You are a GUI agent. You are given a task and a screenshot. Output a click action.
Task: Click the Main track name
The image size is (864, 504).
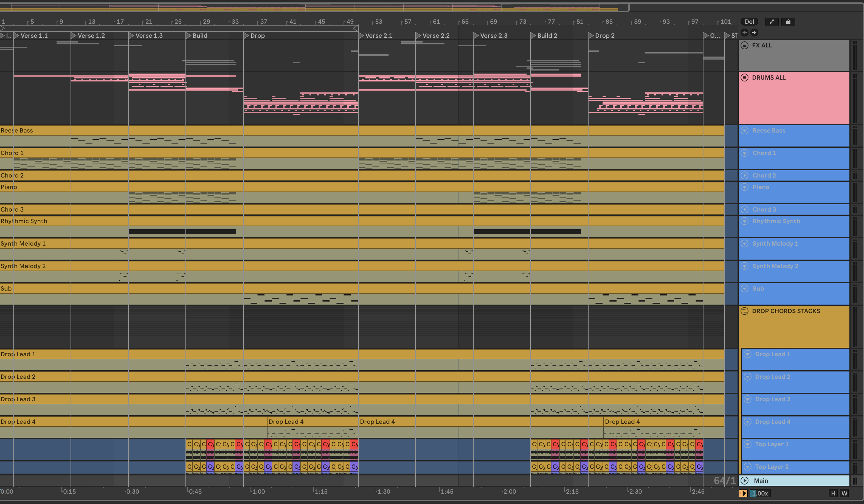tap(761, 480)
